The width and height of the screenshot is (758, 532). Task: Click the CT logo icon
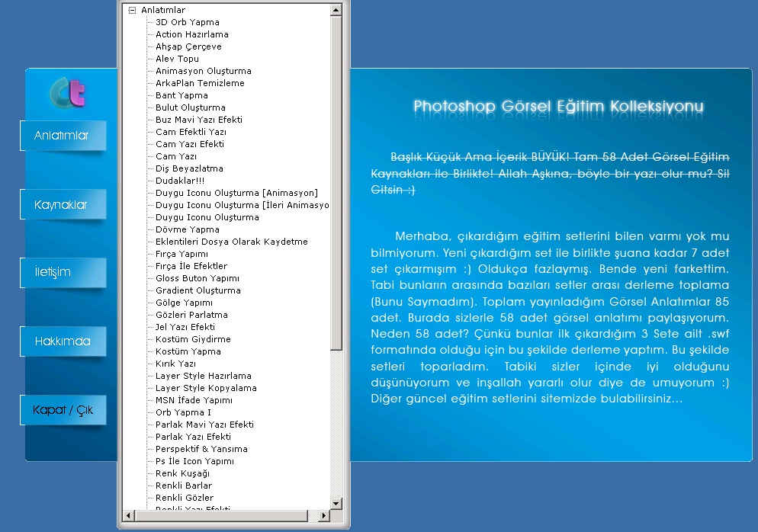67,93
